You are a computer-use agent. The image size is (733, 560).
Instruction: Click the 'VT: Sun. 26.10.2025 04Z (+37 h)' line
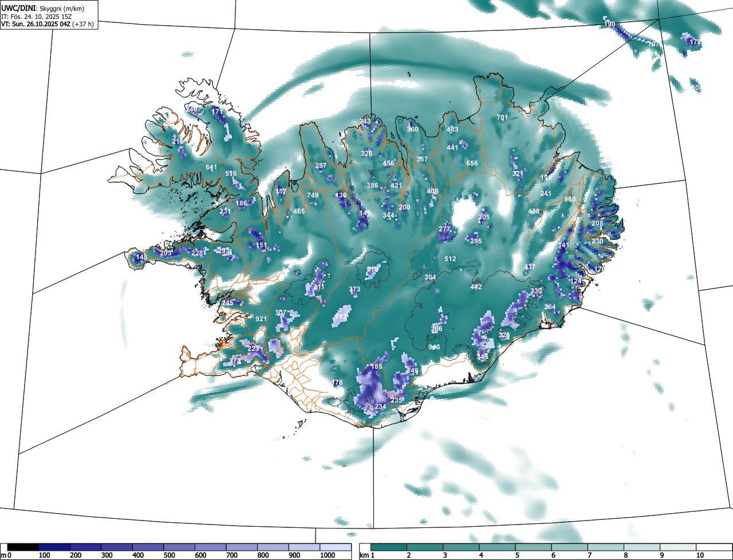point(48,23)
